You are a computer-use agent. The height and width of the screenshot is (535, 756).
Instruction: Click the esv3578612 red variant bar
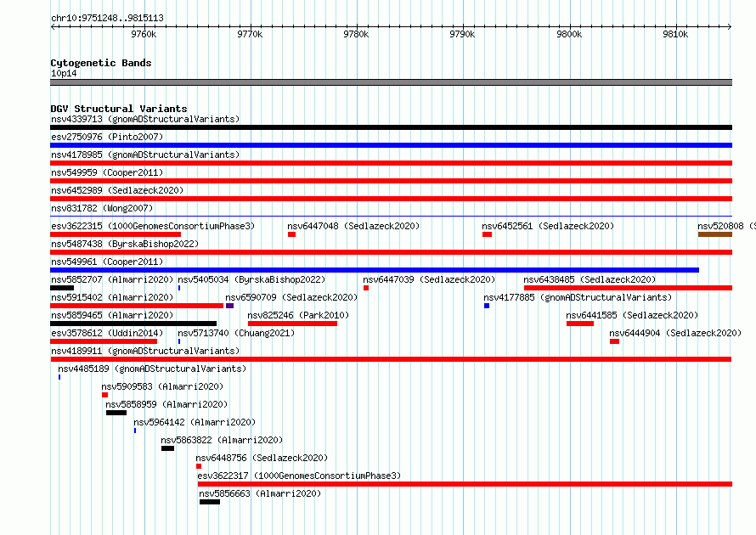pos(104,341)
